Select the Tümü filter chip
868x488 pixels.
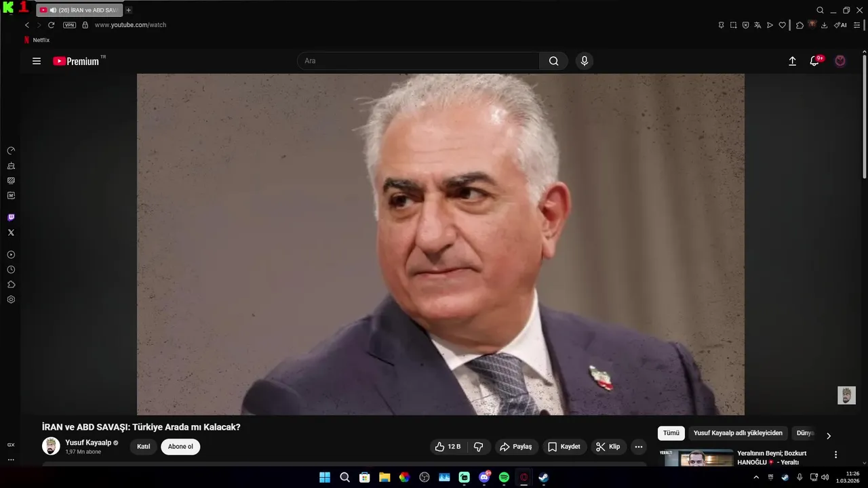click(671, 433)
